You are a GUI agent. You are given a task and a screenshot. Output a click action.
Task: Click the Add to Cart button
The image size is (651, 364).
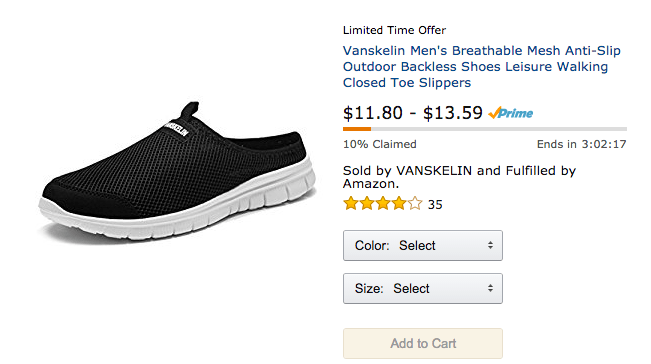click(423, 343)
